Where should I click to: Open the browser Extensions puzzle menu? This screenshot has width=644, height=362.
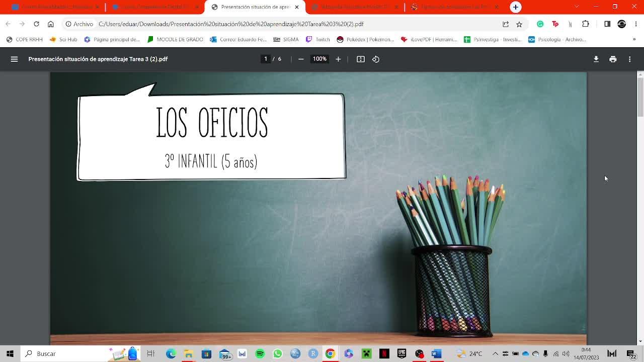[586, 24]
